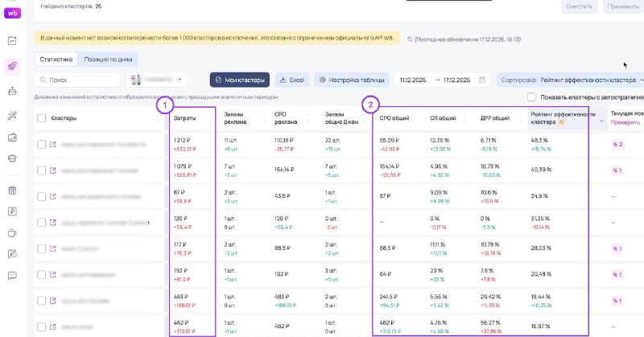Open the date range picker 11.12.2025 – 17.12.2025
Image resolution: width=644 pixels, height=337 pixels.
(443, 80)
